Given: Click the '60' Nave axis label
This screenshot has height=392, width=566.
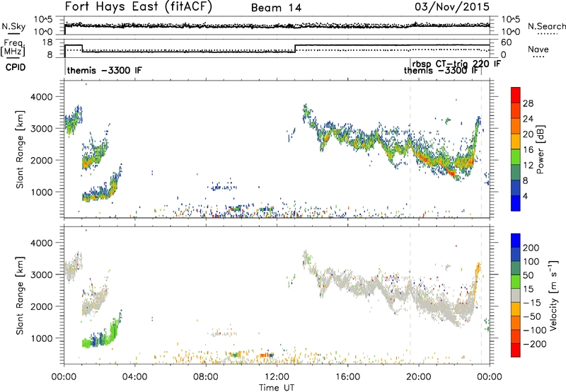Looking at the screenshot, I should coord(507,42).
